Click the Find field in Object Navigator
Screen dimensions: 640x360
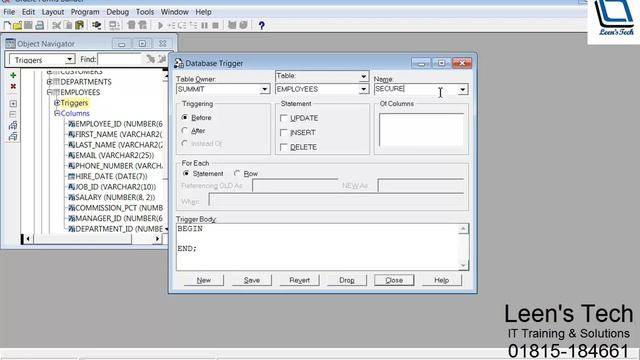pos(120,59)
